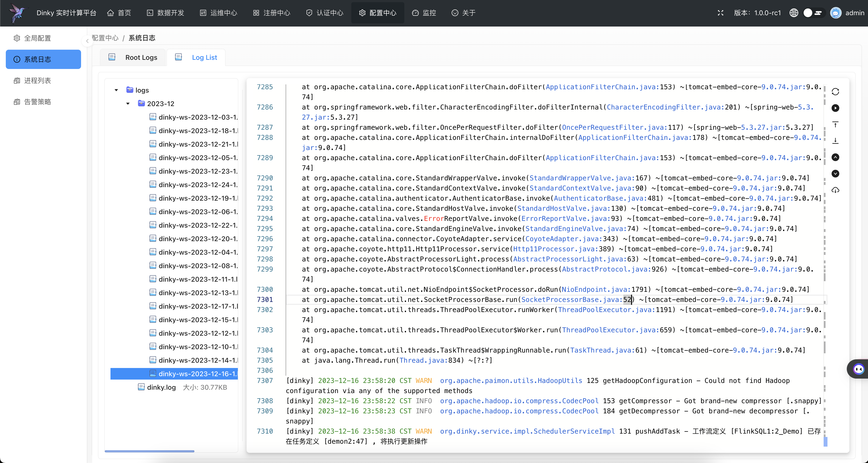The width and height of the screenshot is (868, 463).
Task: Click the 版本: 1.0.0-rc1 label
Action: [757, 13]
